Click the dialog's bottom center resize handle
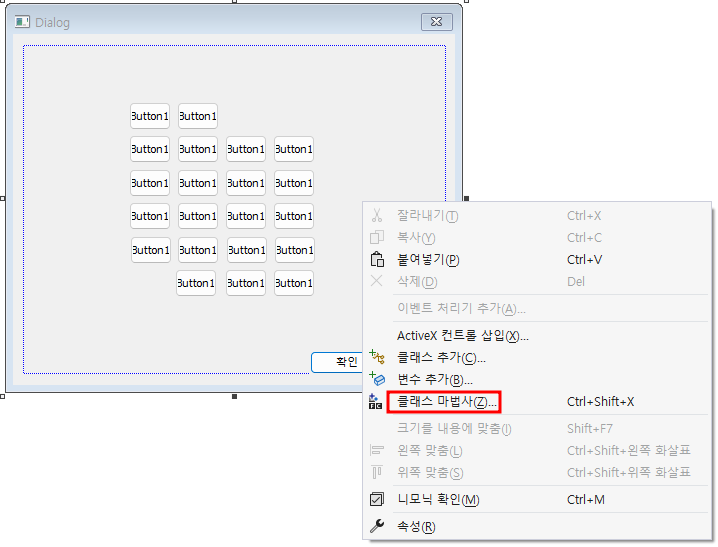The width and height of the screenshot is (718, 547). click(x=234, y=396)
